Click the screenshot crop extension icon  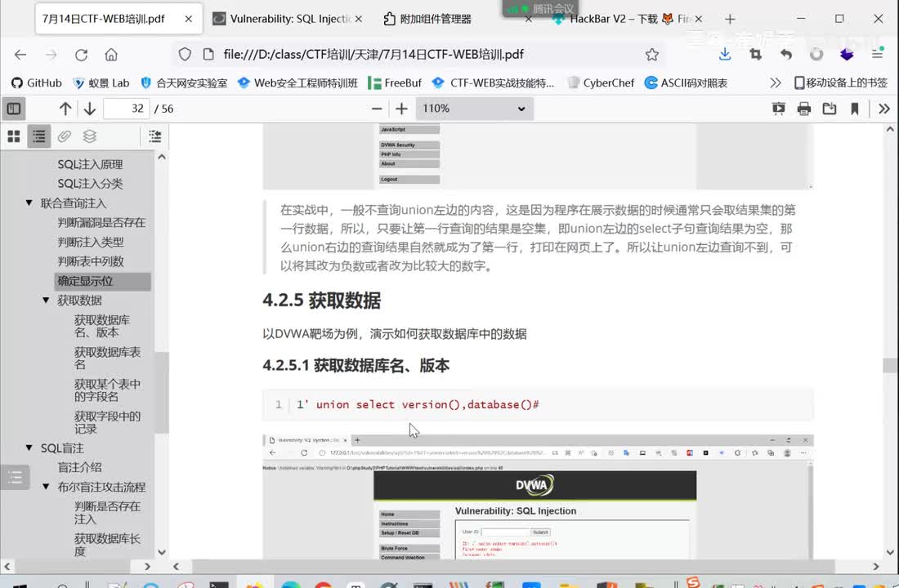(x=756, y=55)
